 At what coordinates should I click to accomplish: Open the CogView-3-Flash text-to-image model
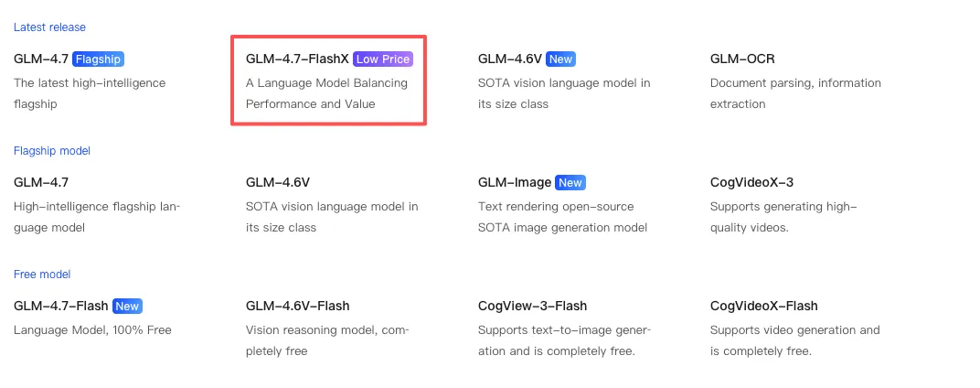[532, 307]
